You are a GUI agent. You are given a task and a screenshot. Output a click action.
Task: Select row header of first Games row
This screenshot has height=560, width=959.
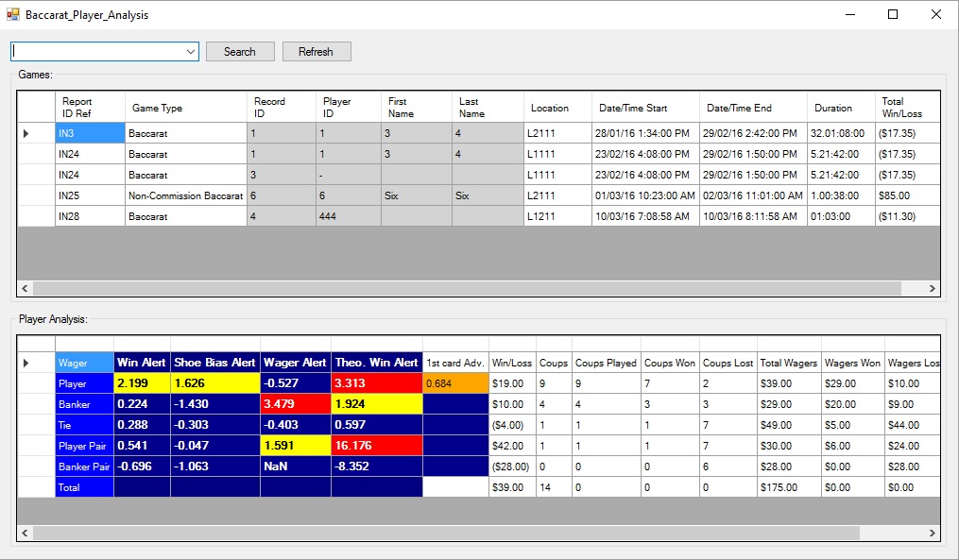pyautogui.click(x=36, y=134)
